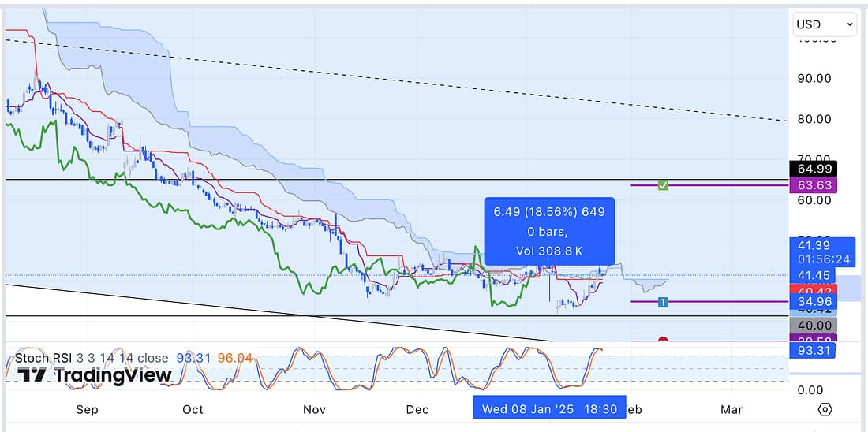Click the red circle marker near 40.00
Image resolution: width=868 pixels, height=432 pixels.
663,341
